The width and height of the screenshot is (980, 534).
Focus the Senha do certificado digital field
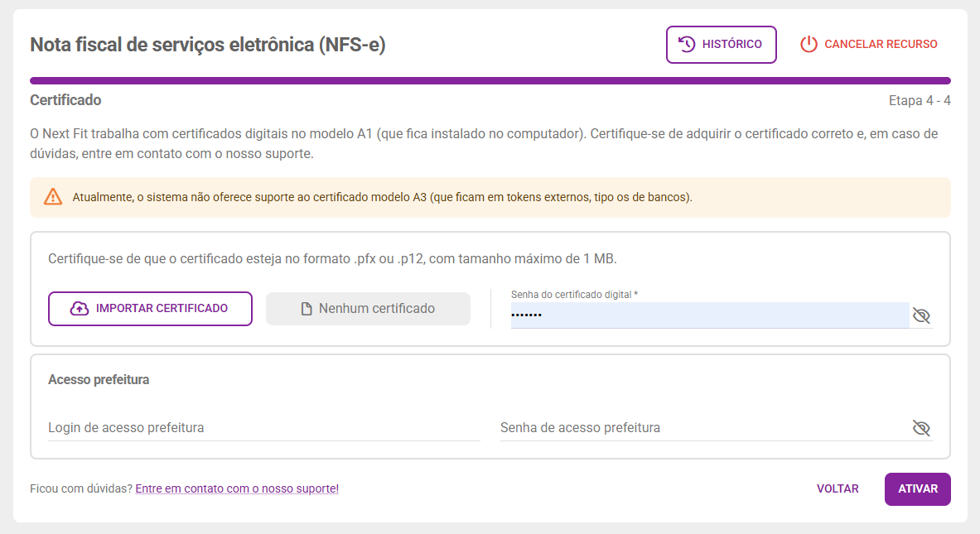click(709, 315)
